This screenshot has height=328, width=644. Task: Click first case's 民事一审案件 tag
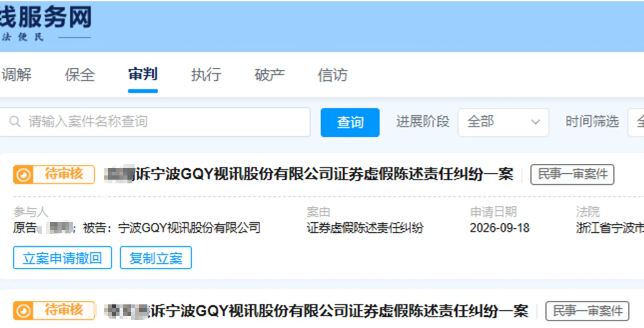pos(572,174)
